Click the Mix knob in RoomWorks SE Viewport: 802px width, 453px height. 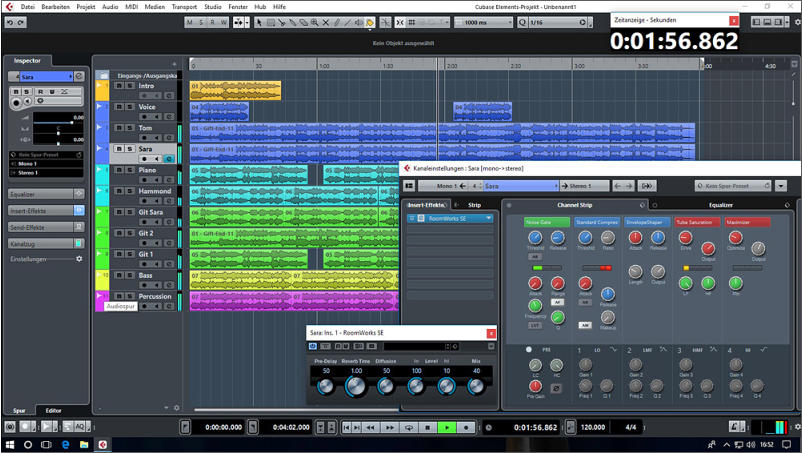475,385
